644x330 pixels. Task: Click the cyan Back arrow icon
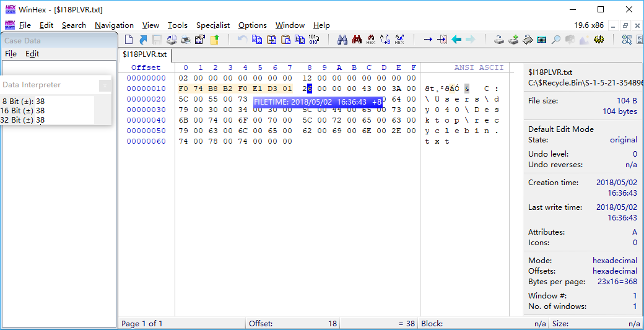(456, 40)
